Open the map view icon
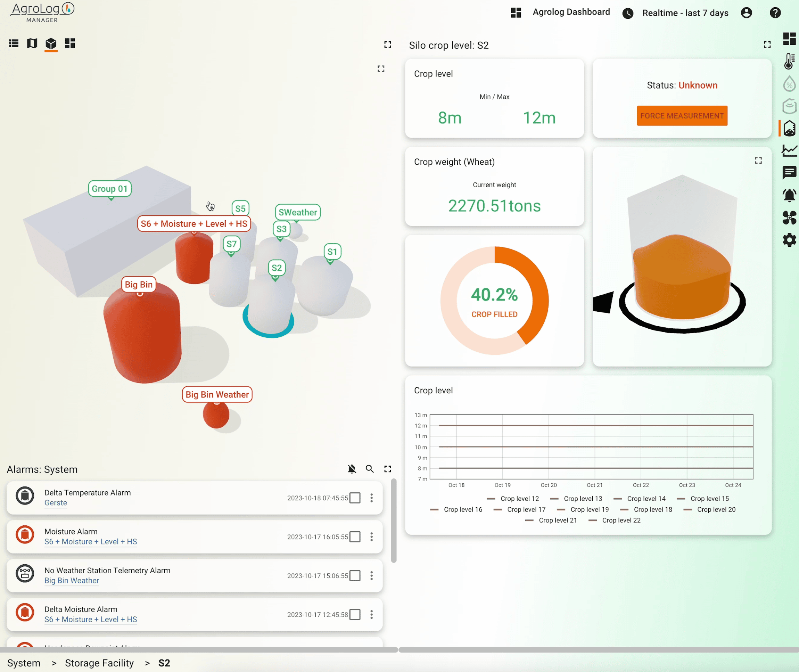The height and width of the screenshot is (672, 799). tap(32, 43)
